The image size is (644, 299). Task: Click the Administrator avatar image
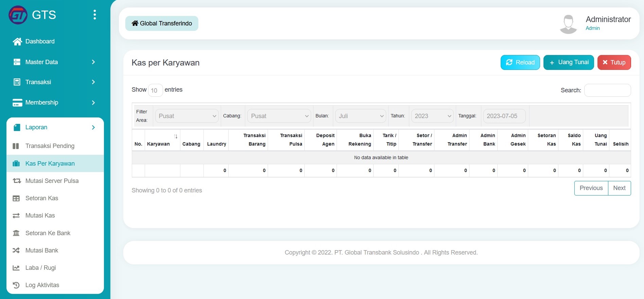568,24
